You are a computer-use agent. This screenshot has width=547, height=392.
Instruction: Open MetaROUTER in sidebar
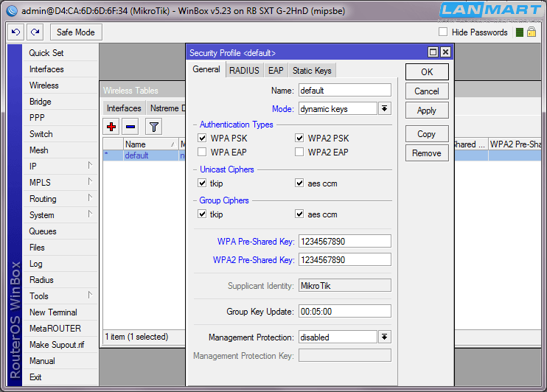tap(60, 329)
